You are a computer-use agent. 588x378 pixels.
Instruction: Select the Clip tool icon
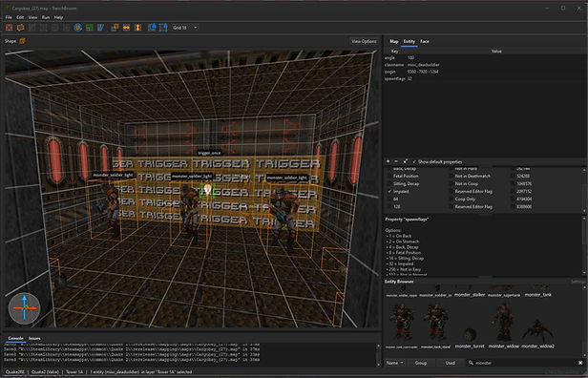coord(32,28)
